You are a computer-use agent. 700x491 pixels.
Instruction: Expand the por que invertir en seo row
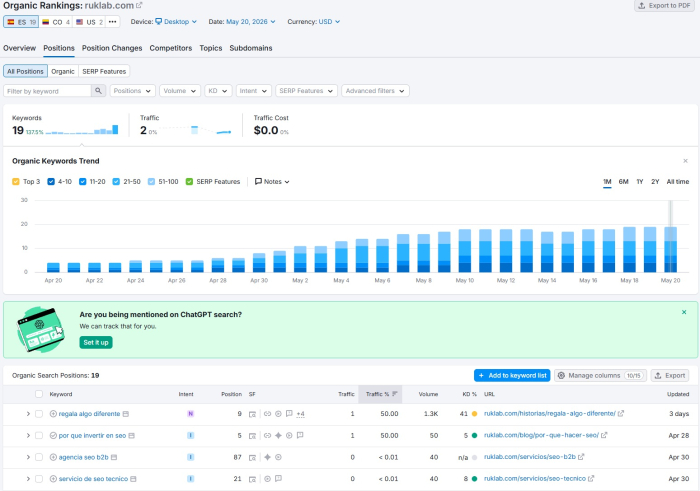point(28,435)
